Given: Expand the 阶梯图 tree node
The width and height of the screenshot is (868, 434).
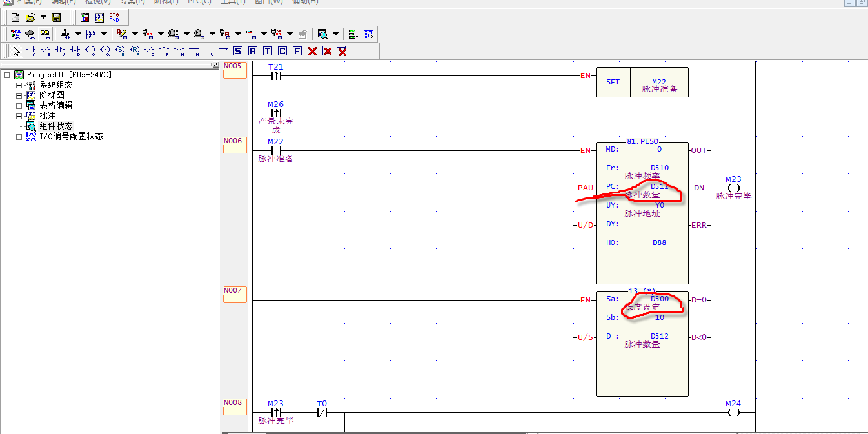Looking at the screenshot, I should [19, 95].
